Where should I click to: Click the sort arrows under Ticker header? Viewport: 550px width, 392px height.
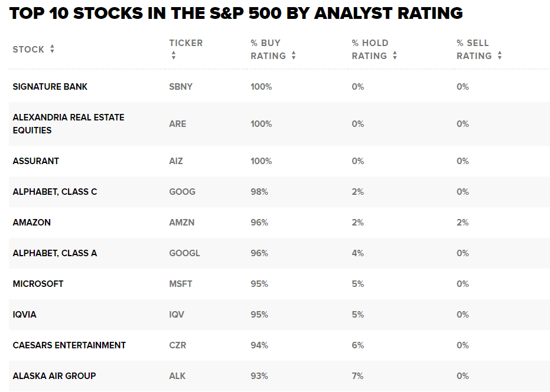coord(173,55)
